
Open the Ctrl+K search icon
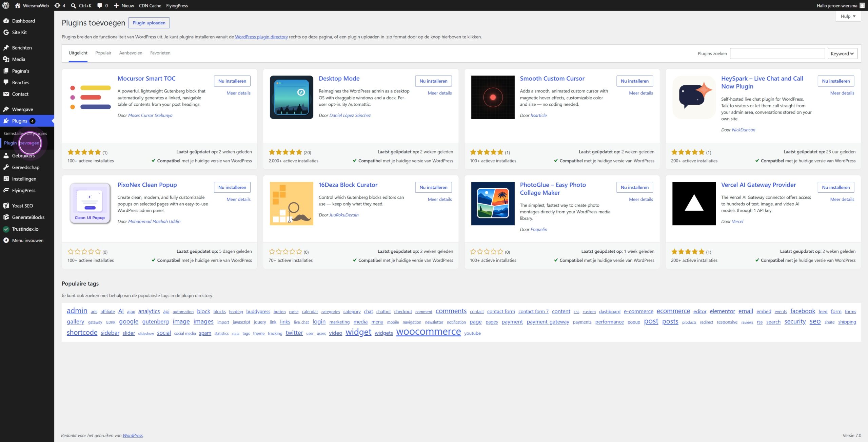click(74, 5)
